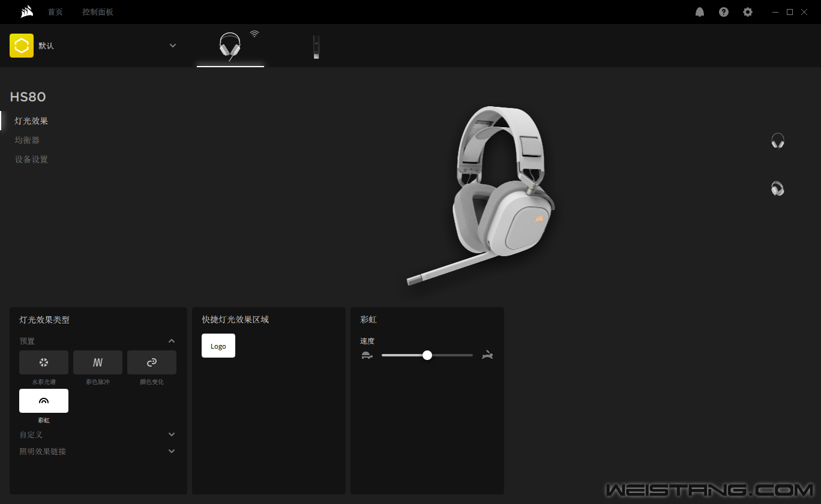Choose the 水彩光谱 lighting preset

[x=44, y=362]
